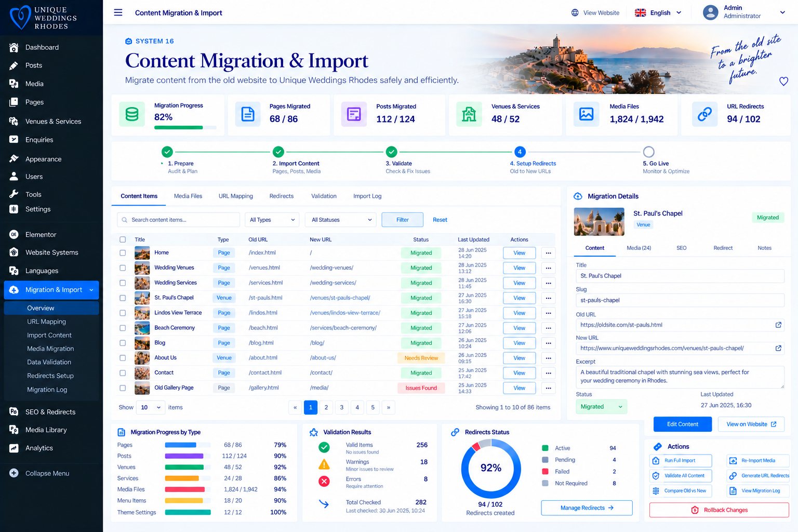
Task: Switch to the Import Log tab
Action: (x=367, y=196)
